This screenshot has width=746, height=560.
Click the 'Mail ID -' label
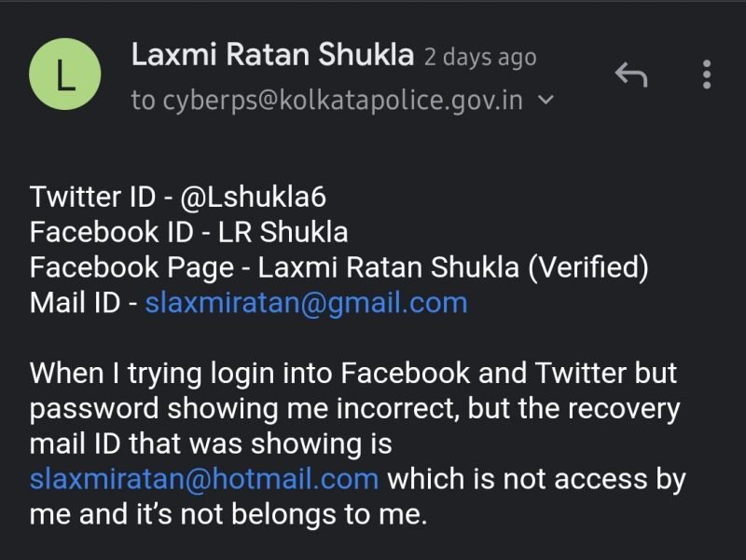[x=82, y=303]
